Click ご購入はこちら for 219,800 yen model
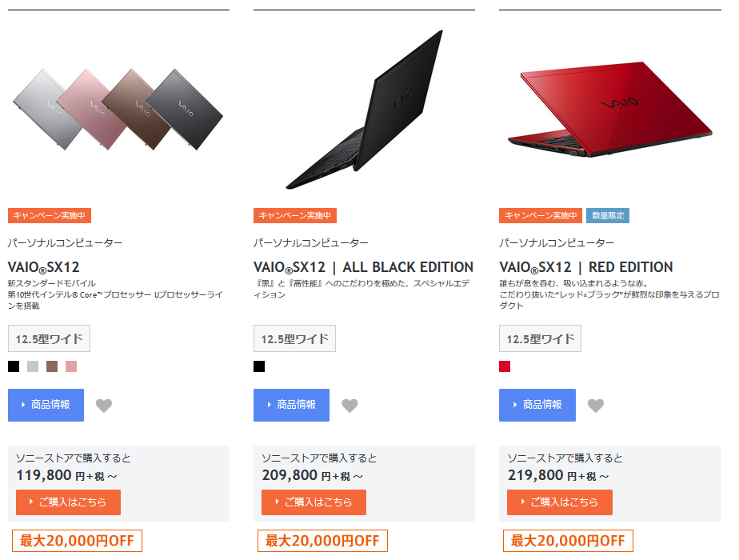 [x=560, y=502]
